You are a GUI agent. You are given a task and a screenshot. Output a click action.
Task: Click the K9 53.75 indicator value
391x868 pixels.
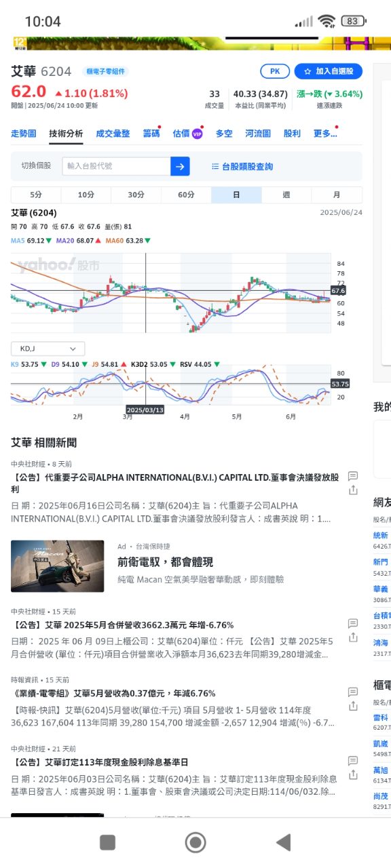tap(29, 364)
